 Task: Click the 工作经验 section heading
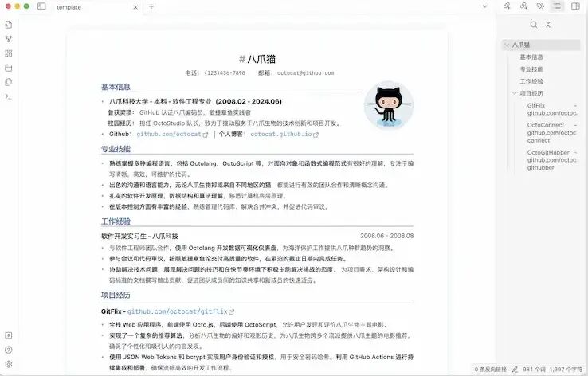[116, 221]
